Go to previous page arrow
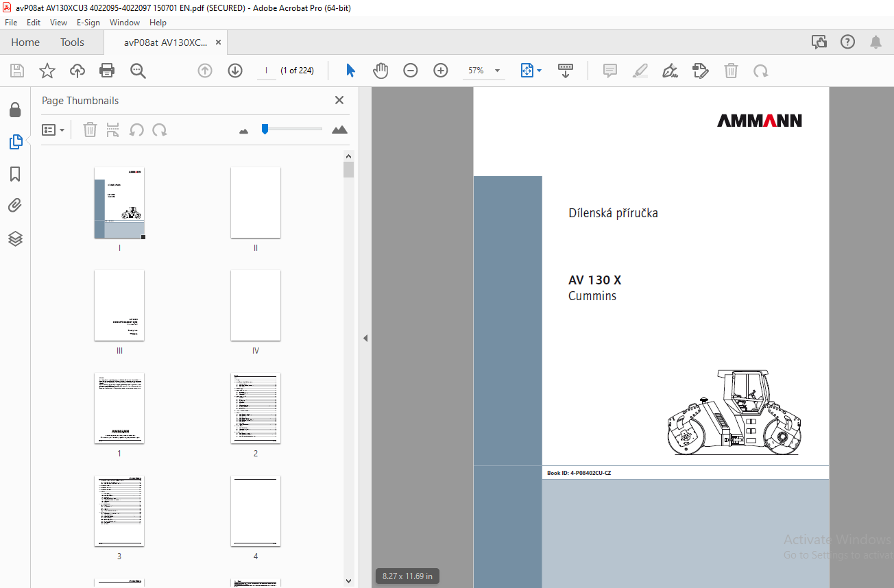 tap(205, 71)
